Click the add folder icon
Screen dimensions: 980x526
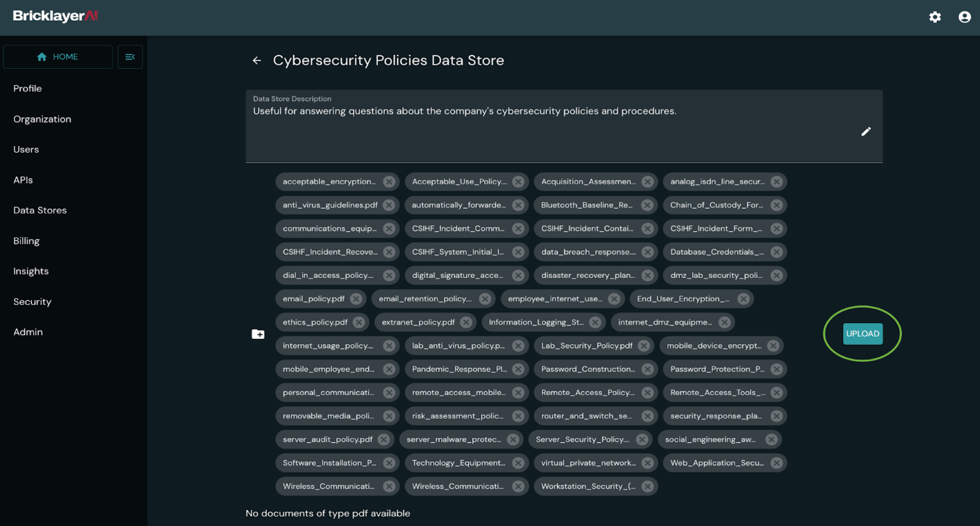pos(258,334)
